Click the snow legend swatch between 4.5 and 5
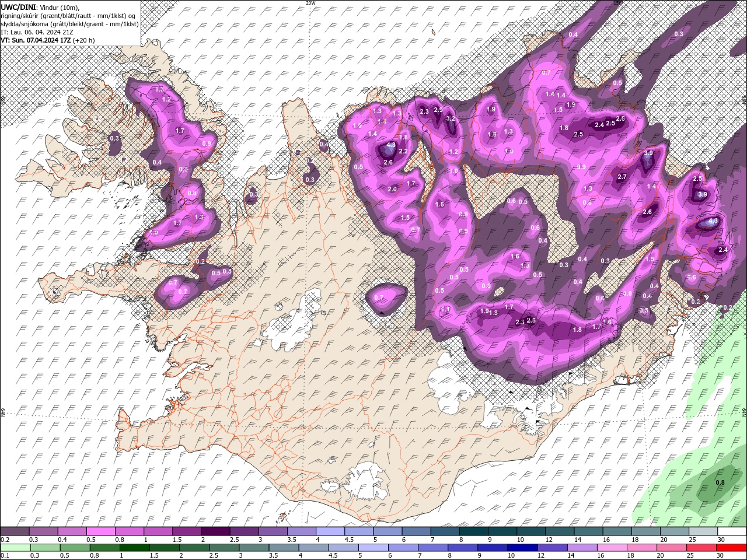This screenshot has height=560, width=747. tap(359, 531)
